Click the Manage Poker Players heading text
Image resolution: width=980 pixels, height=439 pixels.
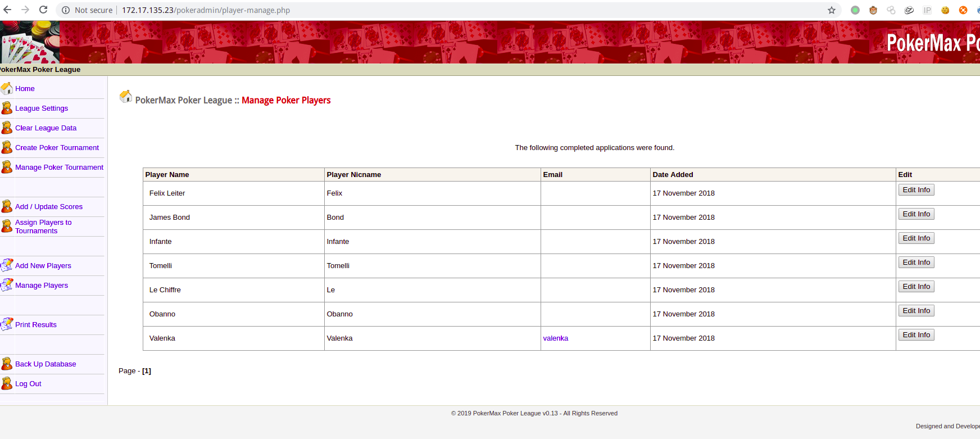coord(286,100)
